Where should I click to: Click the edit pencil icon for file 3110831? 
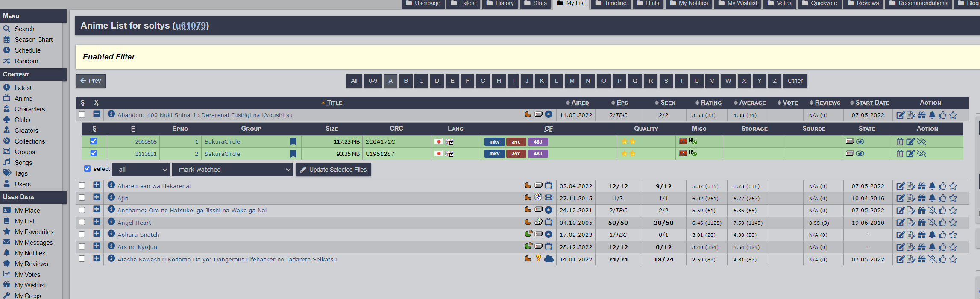tap(910, 154)
